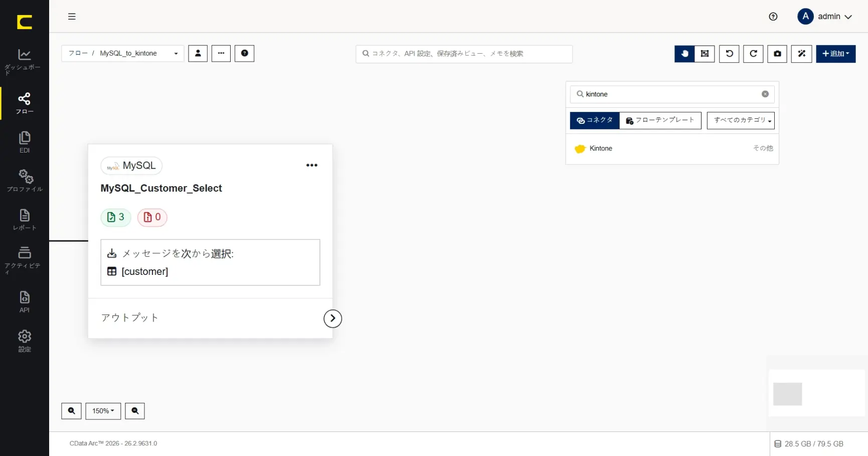Enable the pan hand tool

click(x=684, y=54)
